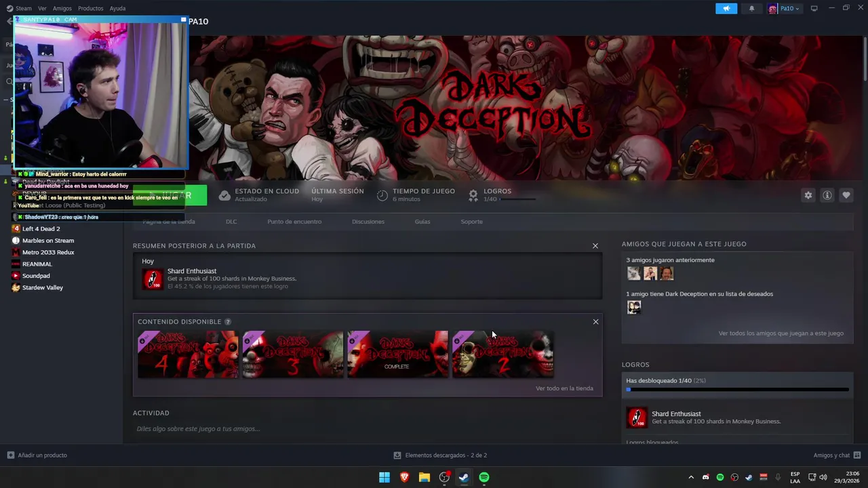868x488 pixels.
Task: Open Dark Deception Chapter 3 DLC thumbnail
Action: click(x=293, y=354)
